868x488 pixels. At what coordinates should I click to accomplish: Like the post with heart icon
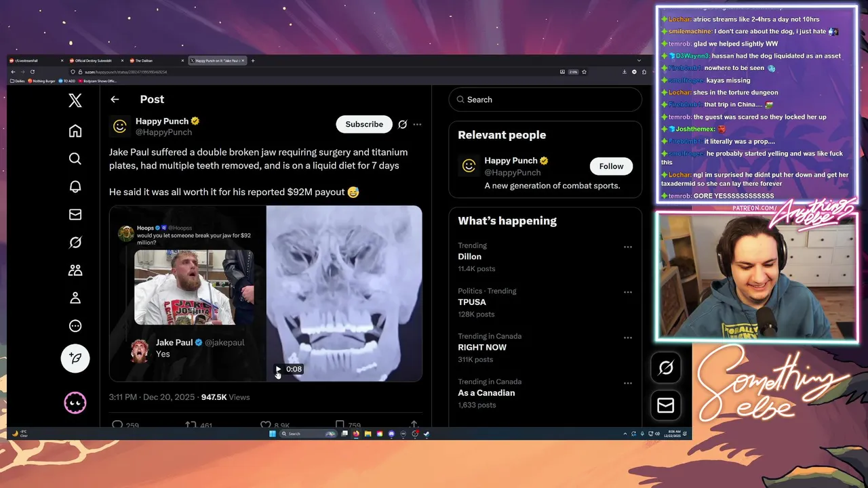click(266, 425)
